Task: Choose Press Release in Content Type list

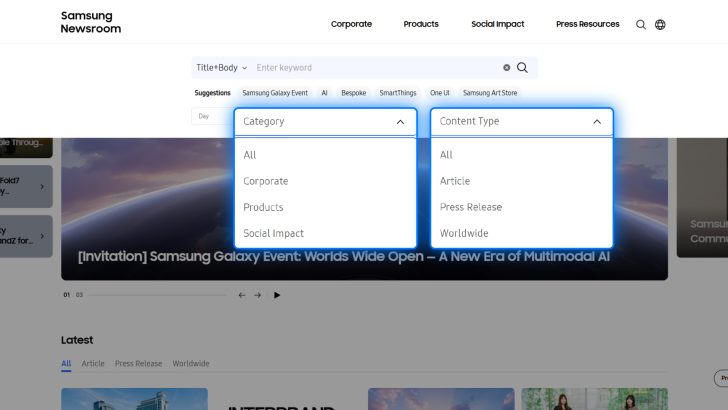Action: tap(471, 207)
